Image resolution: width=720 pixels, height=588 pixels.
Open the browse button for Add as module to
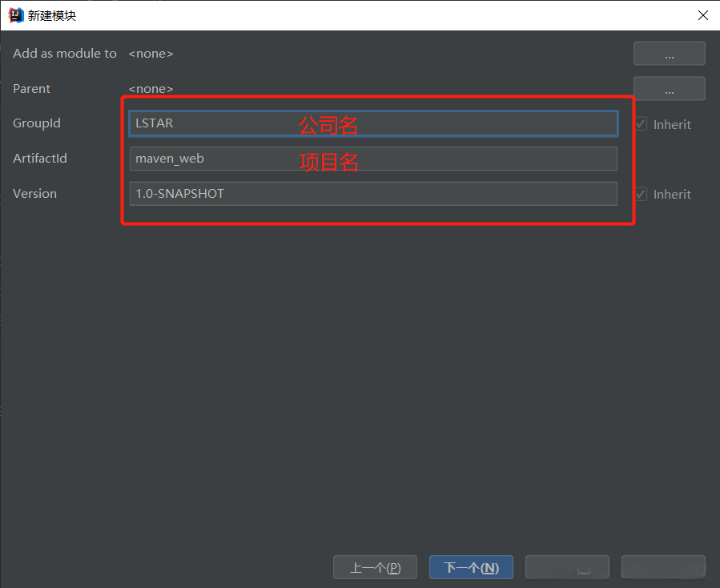click(669, 54)
